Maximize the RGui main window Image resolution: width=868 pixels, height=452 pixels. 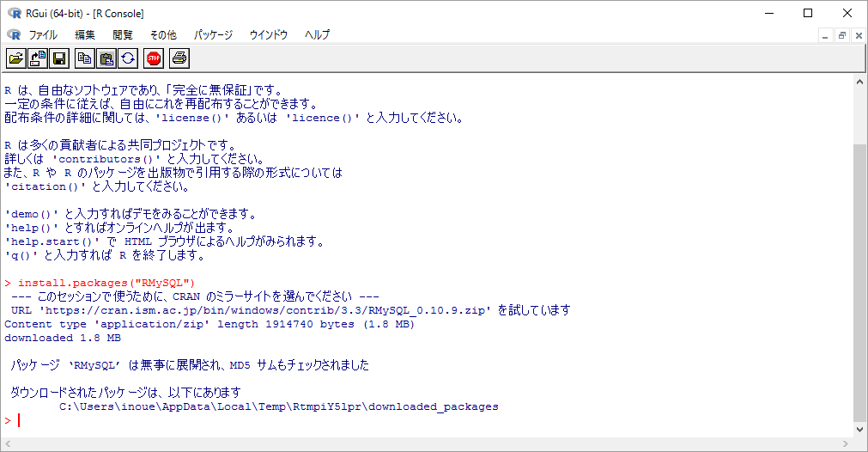[808, 13]
